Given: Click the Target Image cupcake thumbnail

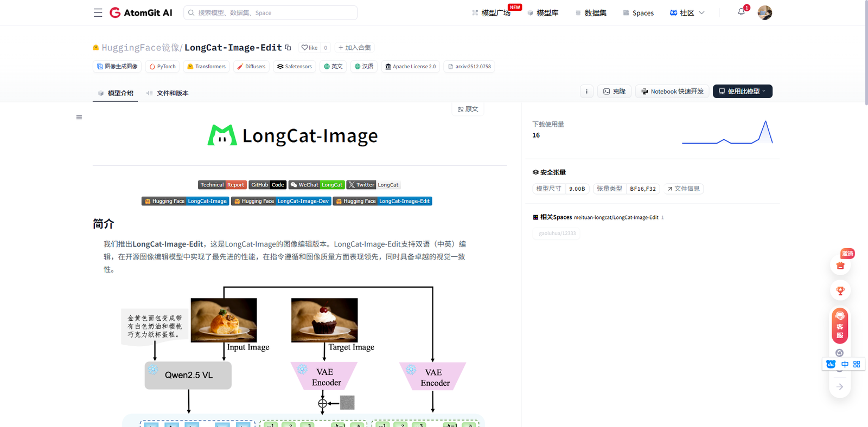Looking at the screenshot, I should click(x=324, y=320).
